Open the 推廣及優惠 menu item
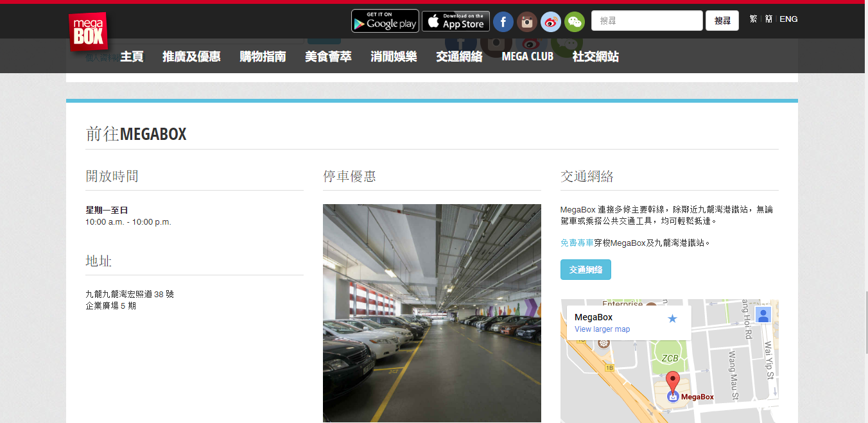 pyautogui.click(x=191, y=56)
